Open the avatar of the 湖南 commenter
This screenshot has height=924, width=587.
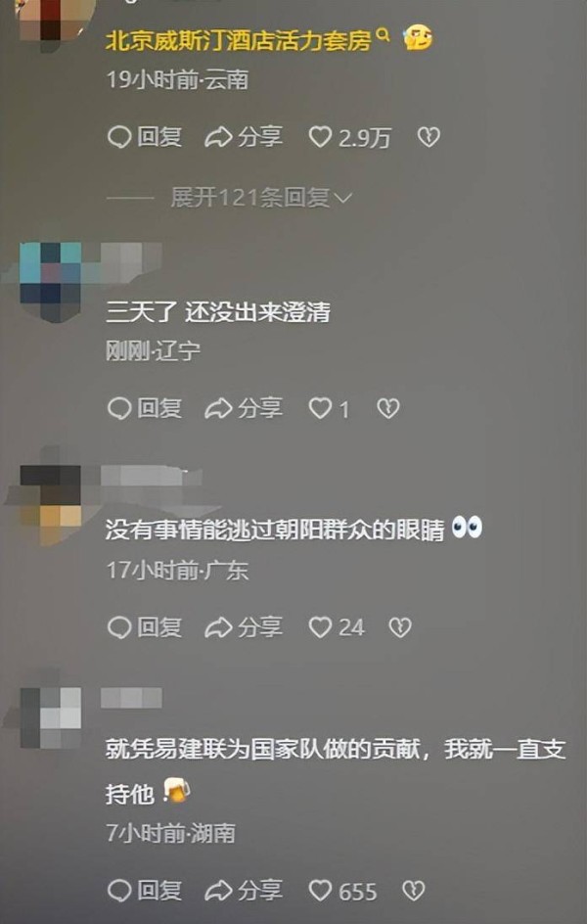click(50, 717)
